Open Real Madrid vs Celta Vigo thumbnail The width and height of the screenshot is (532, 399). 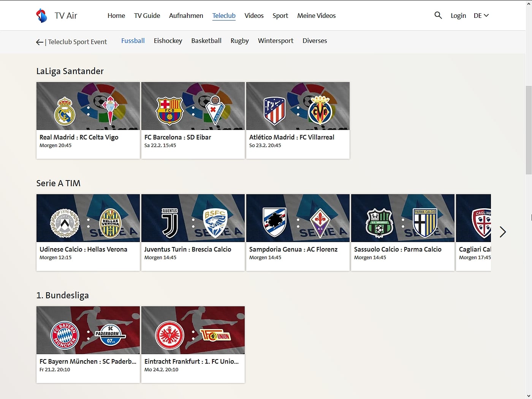coord(88,106)
